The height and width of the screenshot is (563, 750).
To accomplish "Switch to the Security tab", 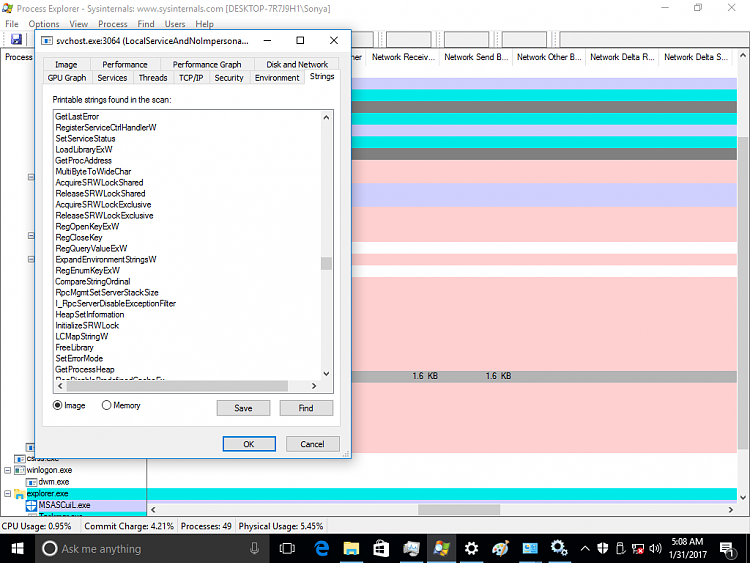I will tap(229, 77).
